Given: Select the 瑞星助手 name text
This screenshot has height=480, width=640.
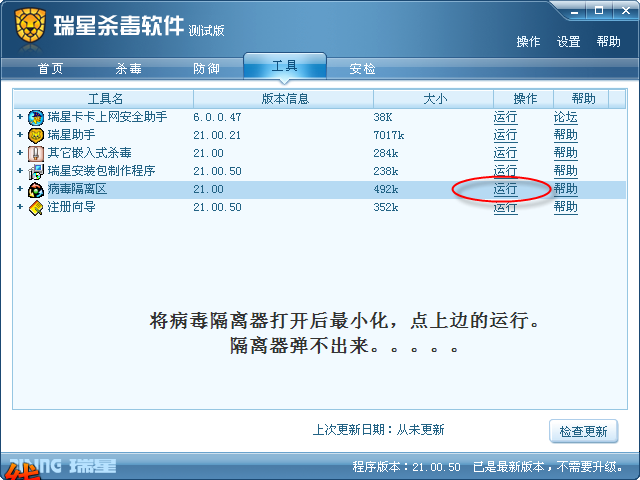Looking at the screenshot, I should pos(71,135).
